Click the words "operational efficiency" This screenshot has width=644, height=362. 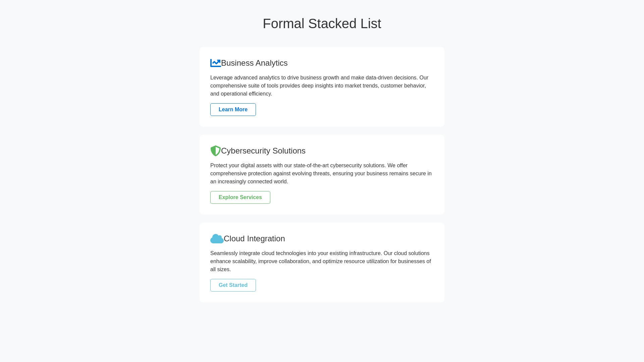coord(246,94)
